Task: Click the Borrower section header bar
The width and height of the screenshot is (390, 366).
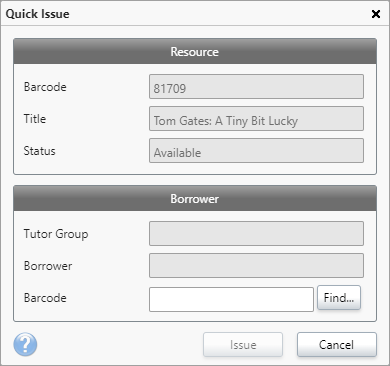Action: [195, 198]
